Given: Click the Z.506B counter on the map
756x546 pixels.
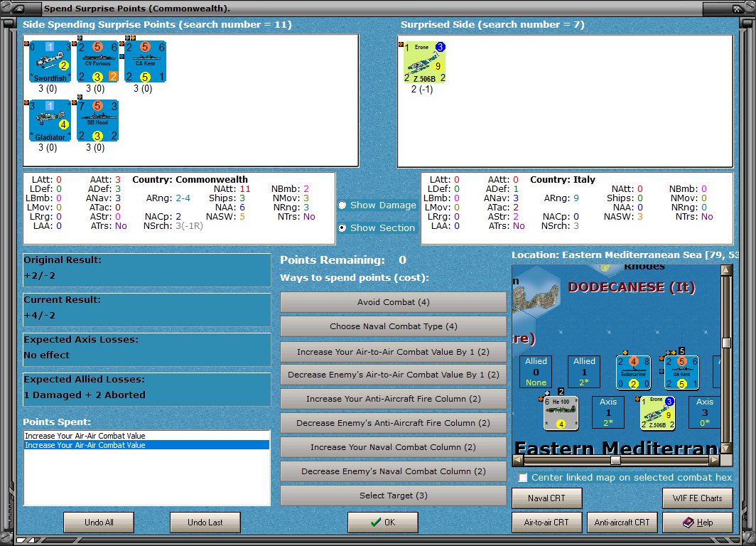Looking at the screenshot, I should (658, 413).
